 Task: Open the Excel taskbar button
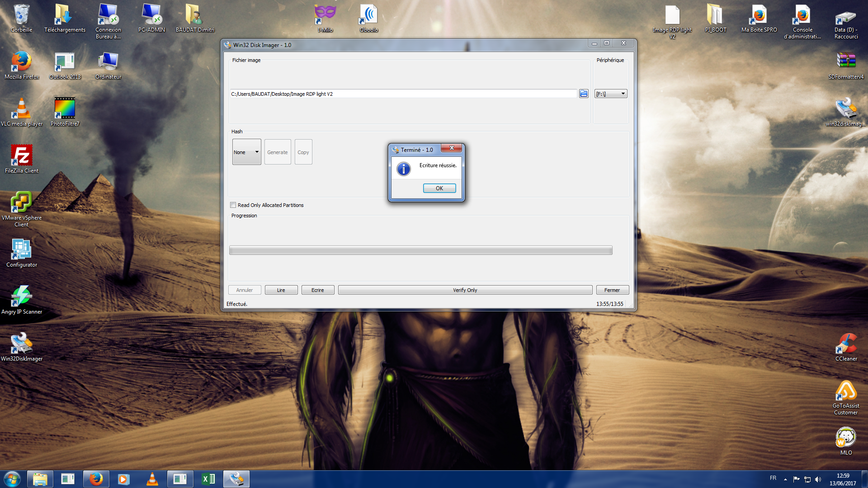coord(208,479)
